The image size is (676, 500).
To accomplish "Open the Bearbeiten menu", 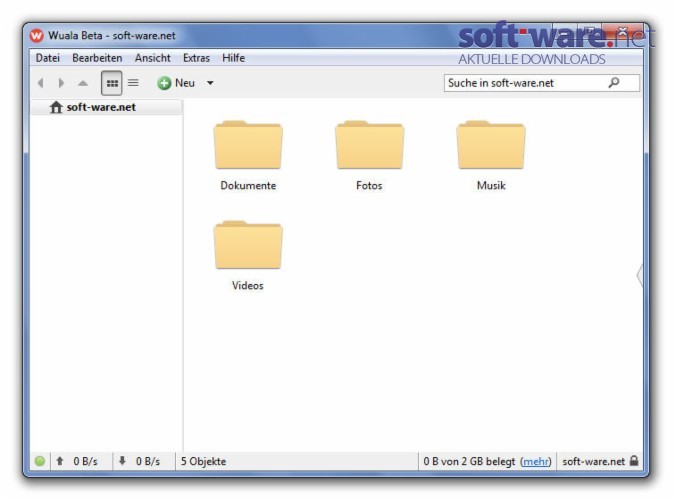I will [x=97, y=58].
